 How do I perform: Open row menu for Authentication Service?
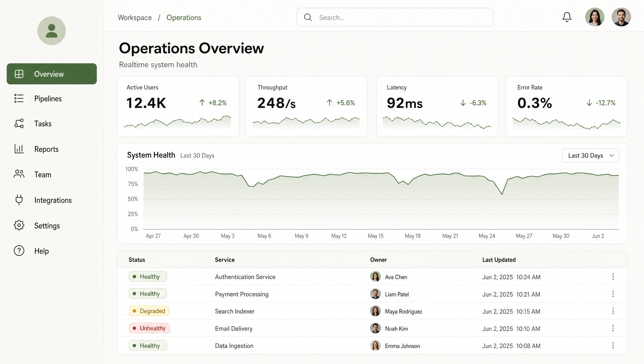(613, 277)
